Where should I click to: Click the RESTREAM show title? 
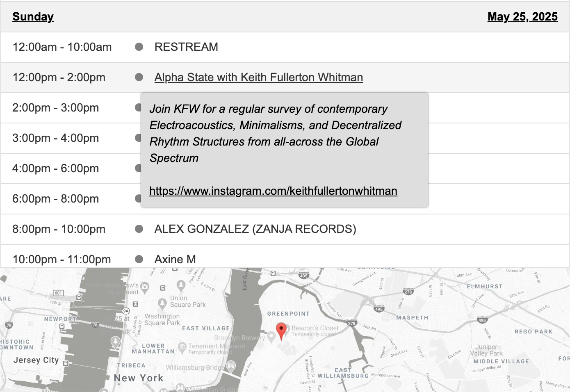(x=186, y=47)
